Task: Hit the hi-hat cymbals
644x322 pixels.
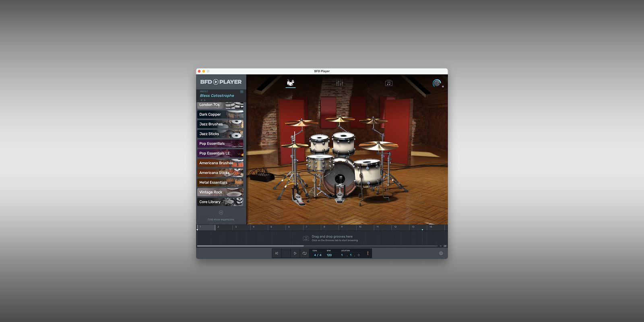Action: (295, 145)
